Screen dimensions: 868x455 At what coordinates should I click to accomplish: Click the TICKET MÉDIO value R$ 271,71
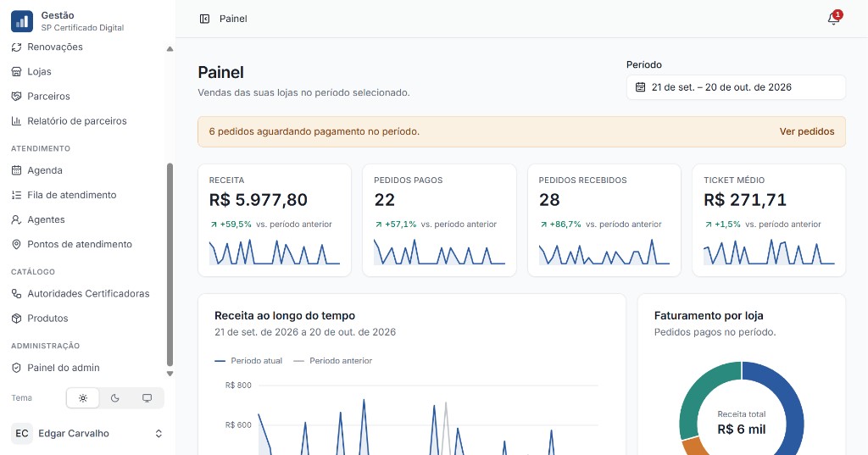[744, 200]
